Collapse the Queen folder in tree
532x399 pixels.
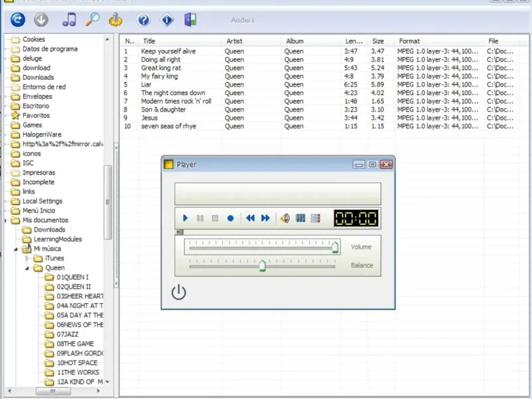pos(27,268)
